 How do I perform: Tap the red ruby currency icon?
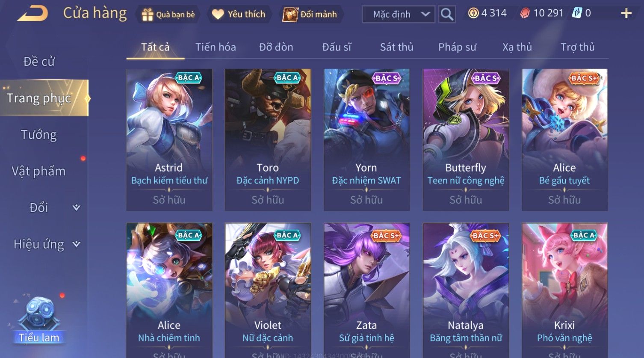tap(525, 13)
